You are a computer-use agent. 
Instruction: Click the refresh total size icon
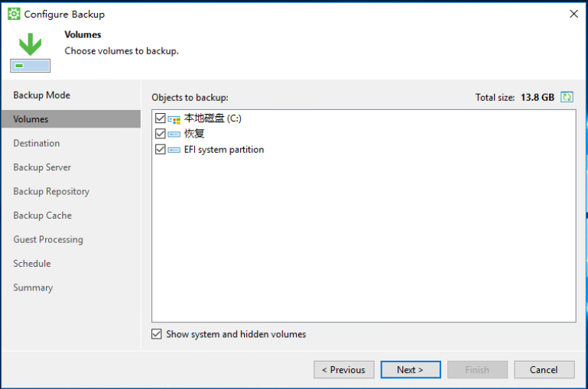click(567, 97)
